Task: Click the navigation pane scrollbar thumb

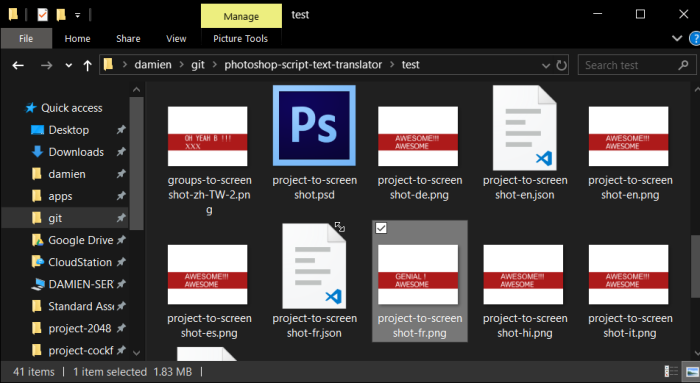Action: pyautogui.click(x=137, y=163)
